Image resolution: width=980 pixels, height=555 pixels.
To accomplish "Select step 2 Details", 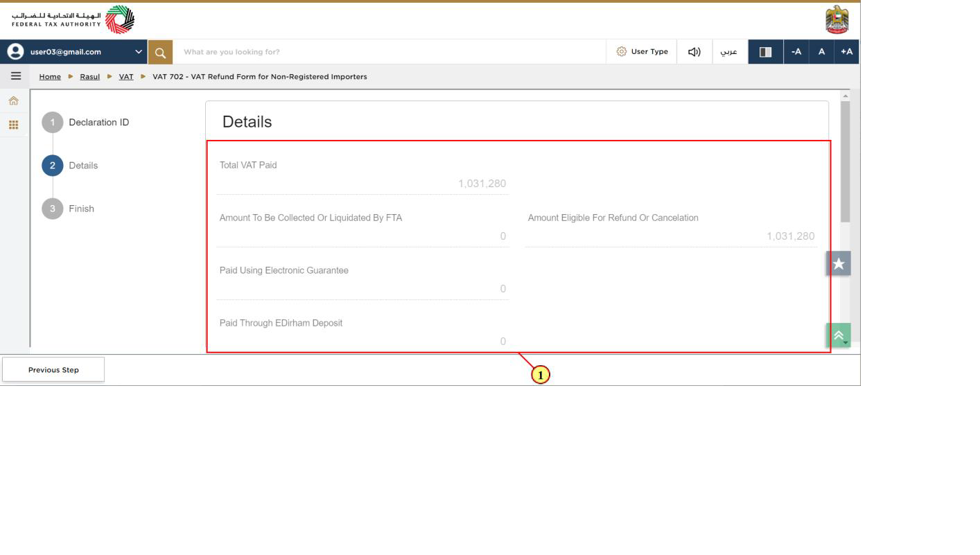I will [70, 166].
